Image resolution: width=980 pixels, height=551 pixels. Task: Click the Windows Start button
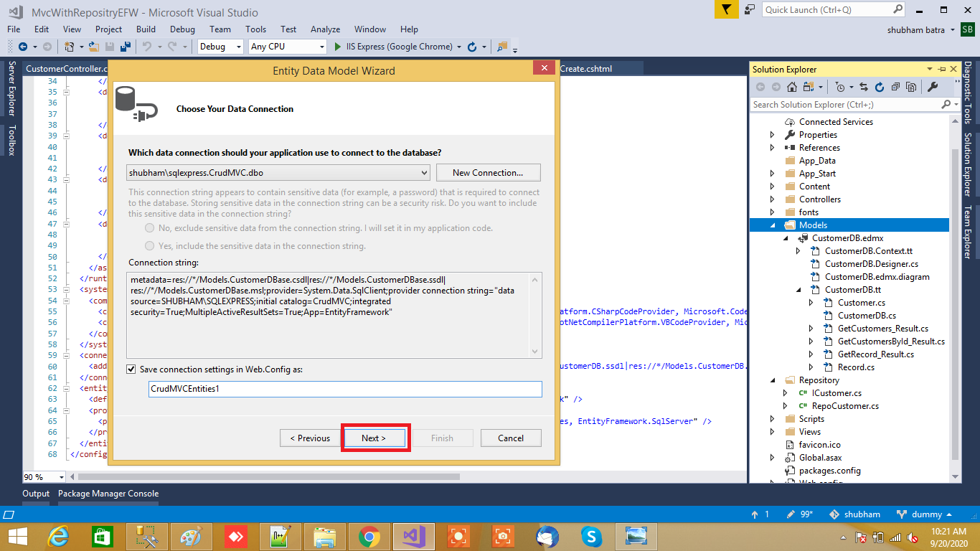pyautogui.click(x=19, y=536)
